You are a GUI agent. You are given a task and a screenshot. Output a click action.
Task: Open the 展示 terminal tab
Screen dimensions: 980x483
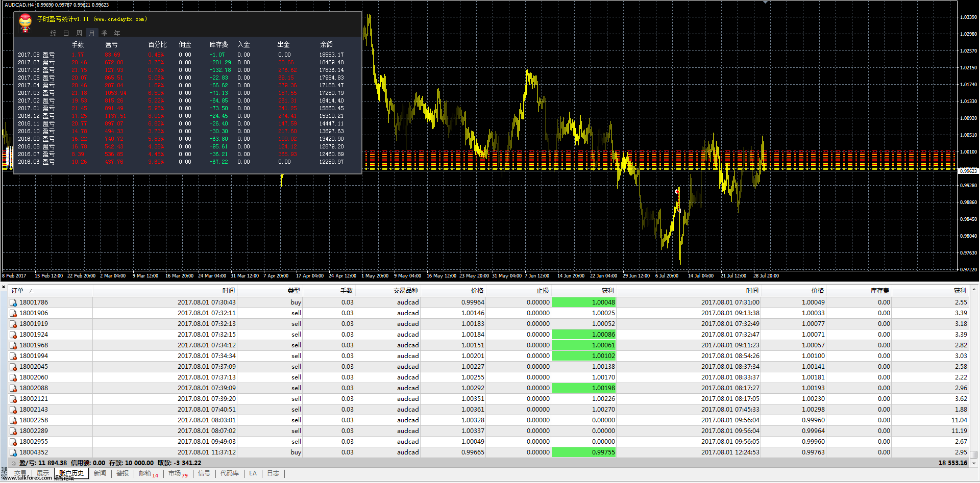pos(43,473)
